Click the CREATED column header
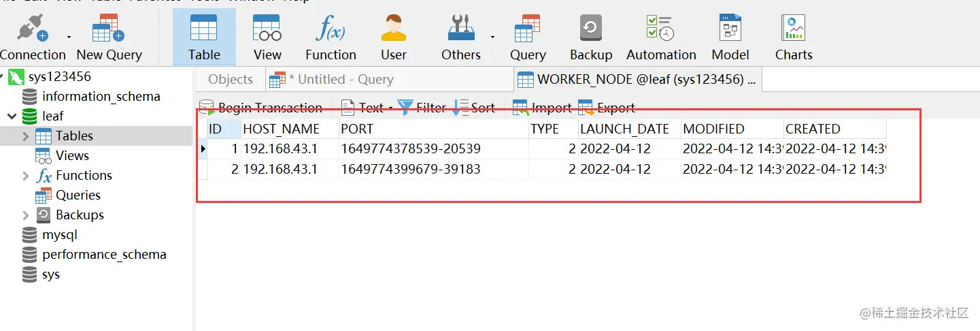 (x=835, y=129)
